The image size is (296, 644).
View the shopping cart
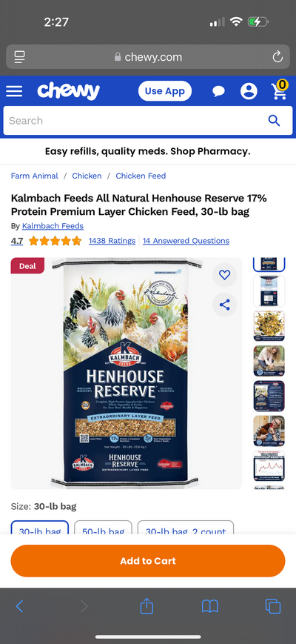[280, 90]
